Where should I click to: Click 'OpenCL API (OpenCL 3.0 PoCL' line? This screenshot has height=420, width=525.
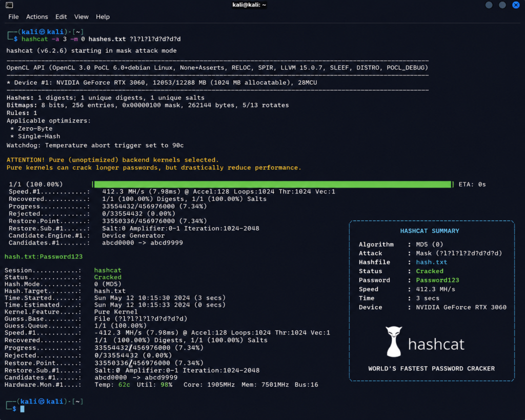[x=217, y=68]
